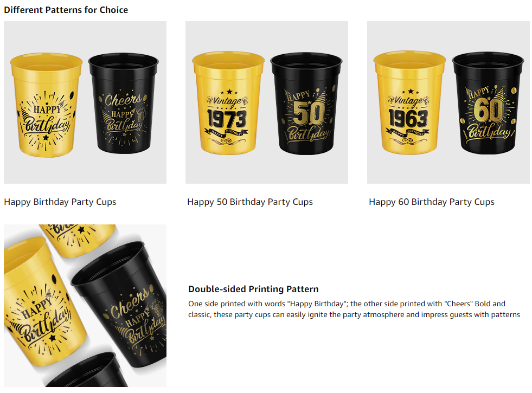Screen dimensions: 532x393
Task: Open the Happy 50 Birthday cups image
Action: click(x=267, y=102)
